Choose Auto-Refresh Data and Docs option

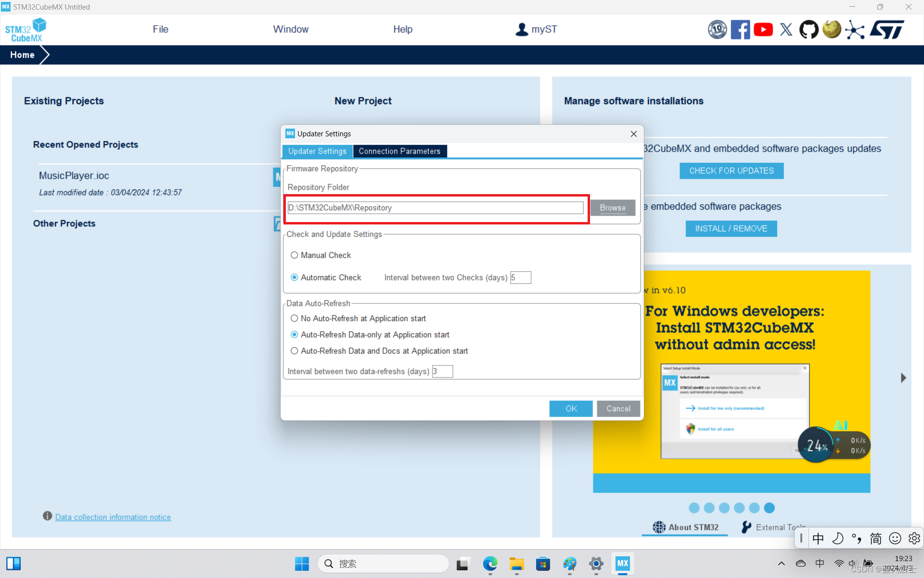[x=294, y=351]
